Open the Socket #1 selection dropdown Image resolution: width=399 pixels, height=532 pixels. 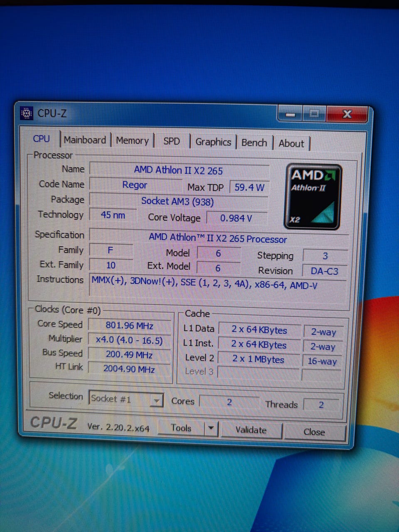click(x=126, y=399)
